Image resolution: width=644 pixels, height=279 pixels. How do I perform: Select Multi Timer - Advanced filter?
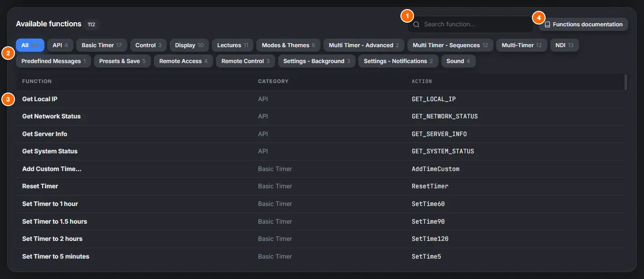[364, 45]
